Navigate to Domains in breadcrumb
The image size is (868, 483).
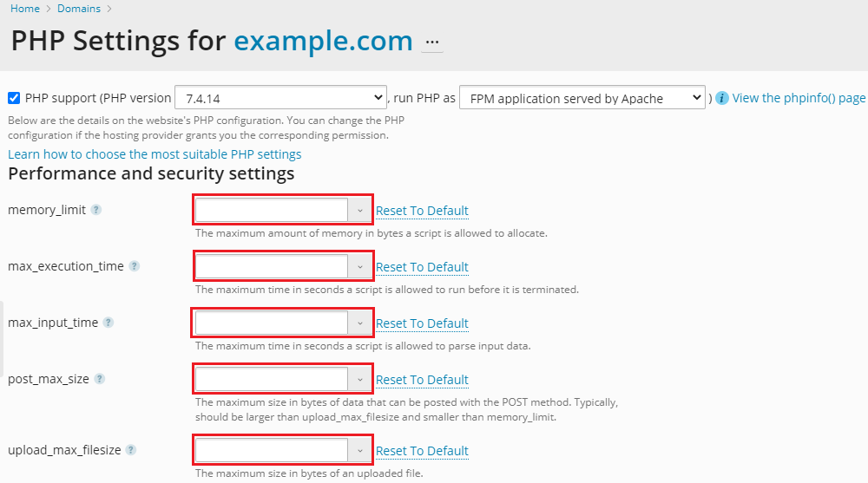pyautogui.click(x=78, y=9)
